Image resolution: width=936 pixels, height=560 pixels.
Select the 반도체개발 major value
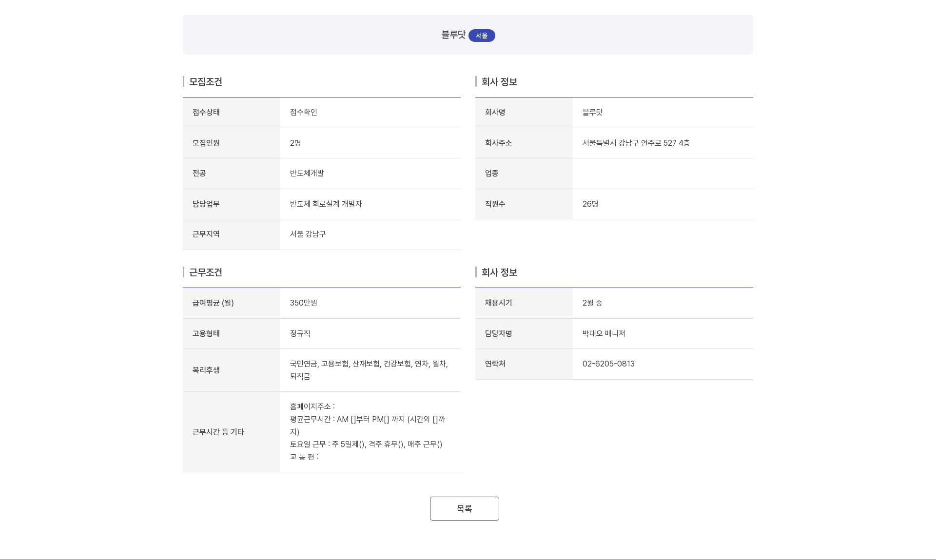click(x=307, y=173)
